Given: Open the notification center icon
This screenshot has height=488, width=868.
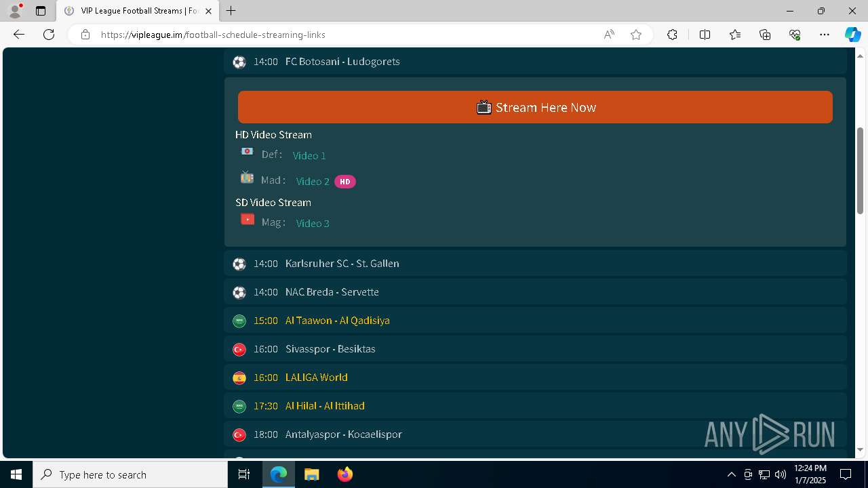Looking at the screenshot, I should coord(846,474).
